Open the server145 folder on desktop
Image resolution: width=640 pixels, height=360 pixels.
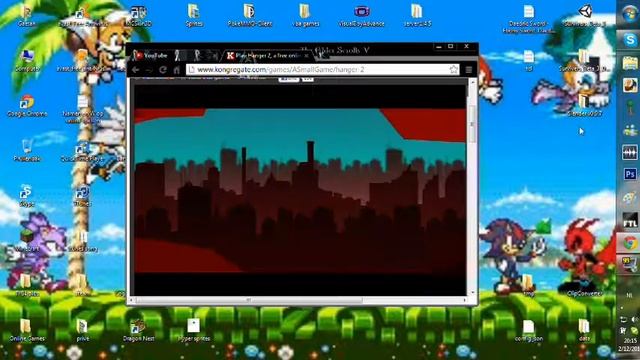(417, 16)
